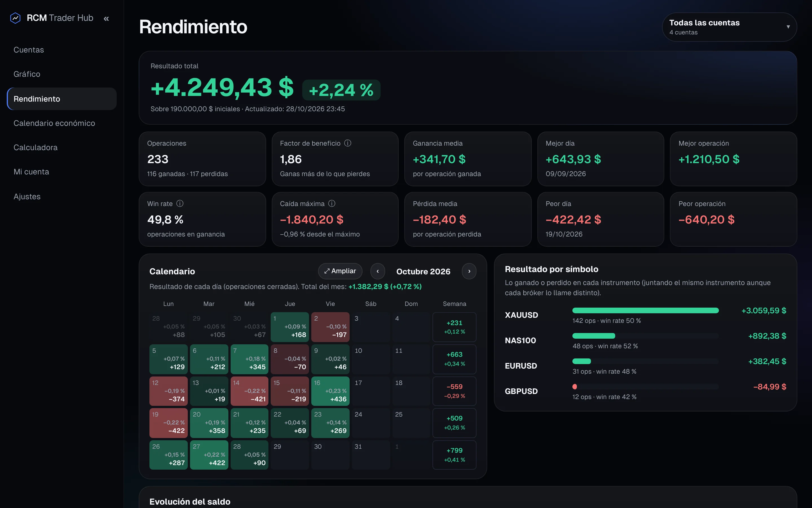Click the GBPUSD red result bar
Screen dimensions: 812x508
(574, 386)
